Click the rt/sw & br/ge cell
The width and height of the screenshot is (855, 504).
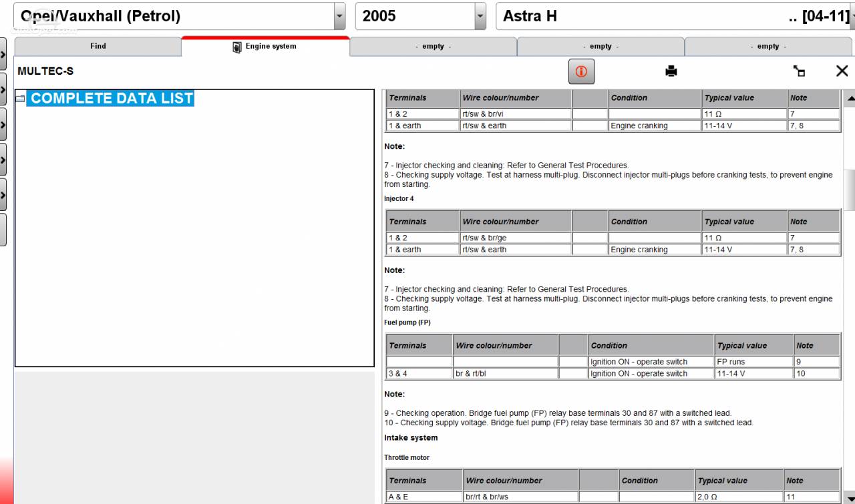(516, 238)
